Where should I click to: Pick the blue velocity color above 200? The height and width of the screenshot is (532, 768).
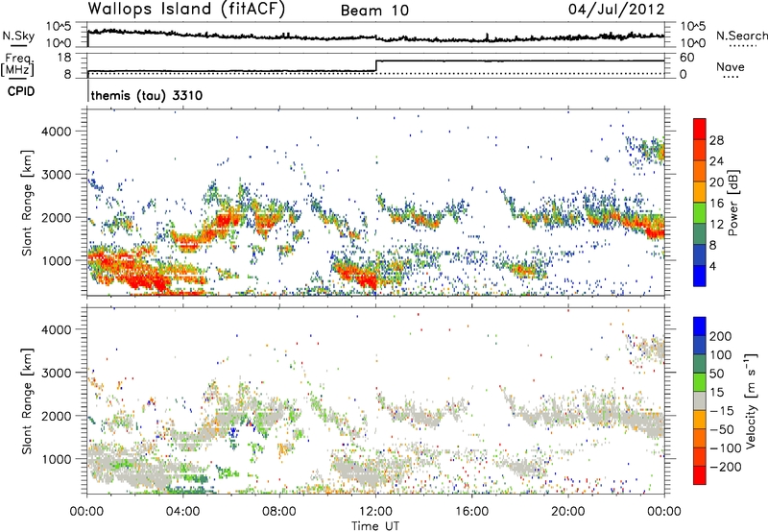(x=700, y=326)
